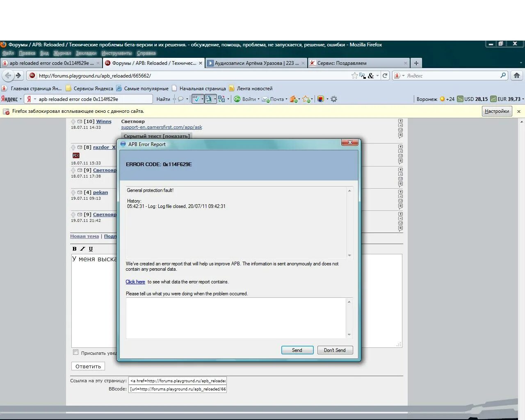525x420 pixels.
Task: Open a new tab with the plus button
Action: coord(416,63)
